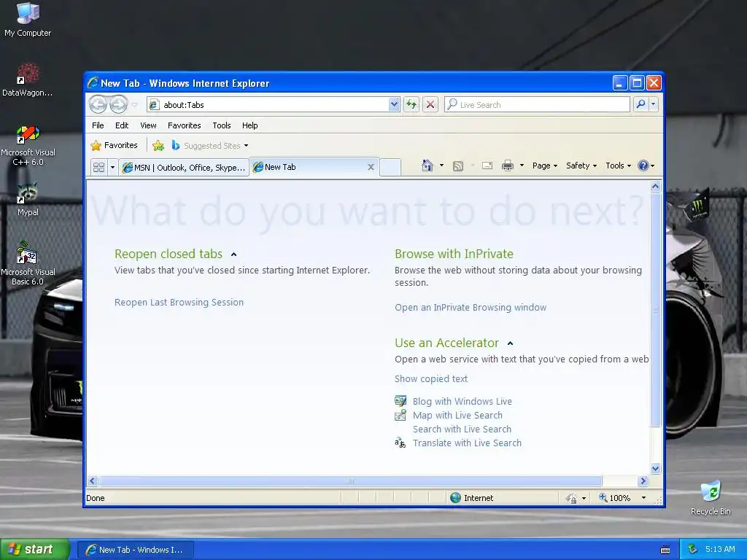Open the tab list dropdown arrow
The height and width of the screenshot is (560, 747).
tap(112, 167)
